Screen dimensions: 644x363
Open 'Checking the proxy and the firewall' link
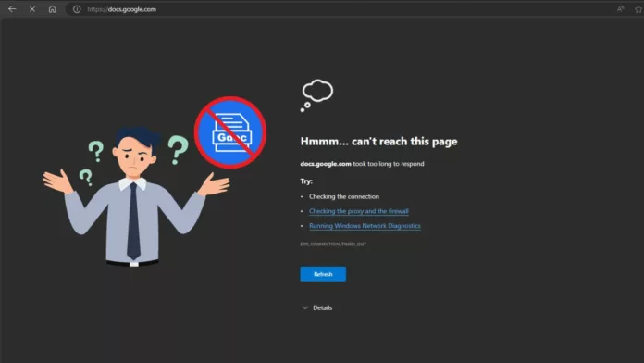(359, 211)
